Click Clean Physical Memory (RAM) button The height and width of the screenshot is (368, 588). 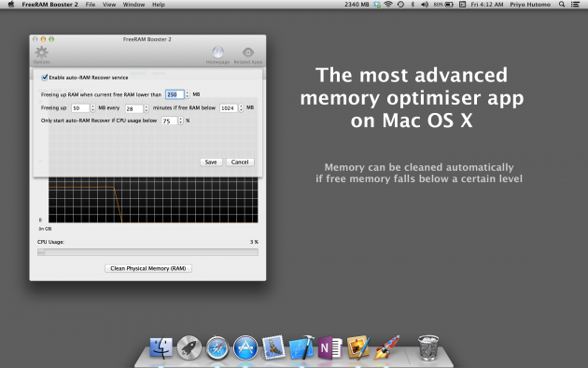(x=148, y=269)
